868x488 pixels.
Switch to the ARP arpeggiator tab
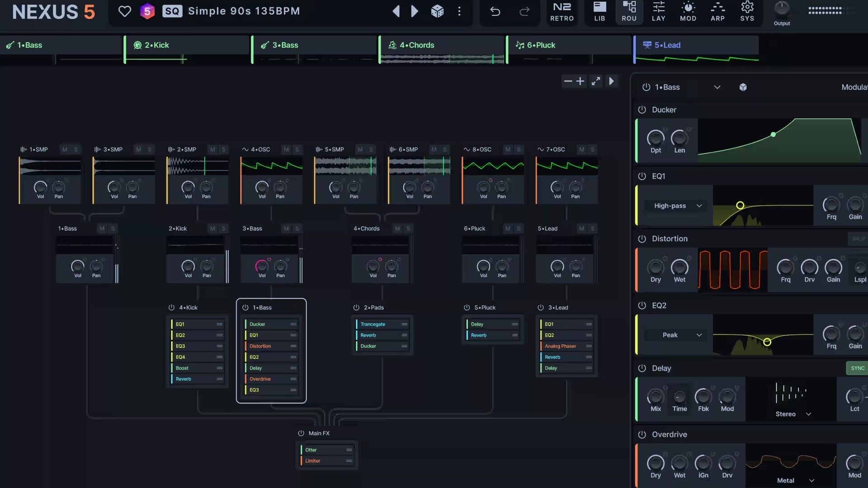click(x=717, y=12)
